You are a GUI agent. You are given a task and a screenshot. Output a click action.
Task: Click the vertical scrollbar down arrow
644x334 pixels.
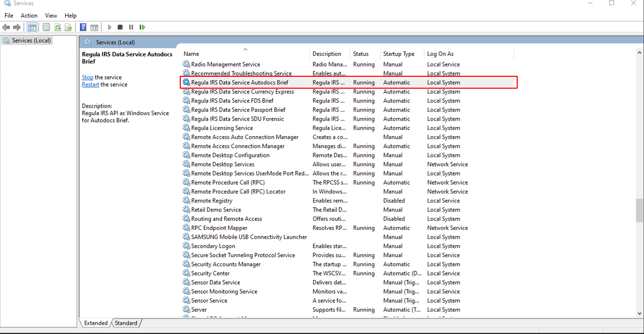[639, 313]
